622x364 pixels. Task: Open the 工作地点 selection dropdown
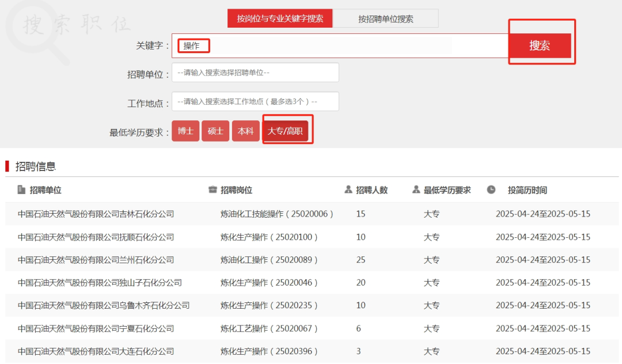[255, 101]
